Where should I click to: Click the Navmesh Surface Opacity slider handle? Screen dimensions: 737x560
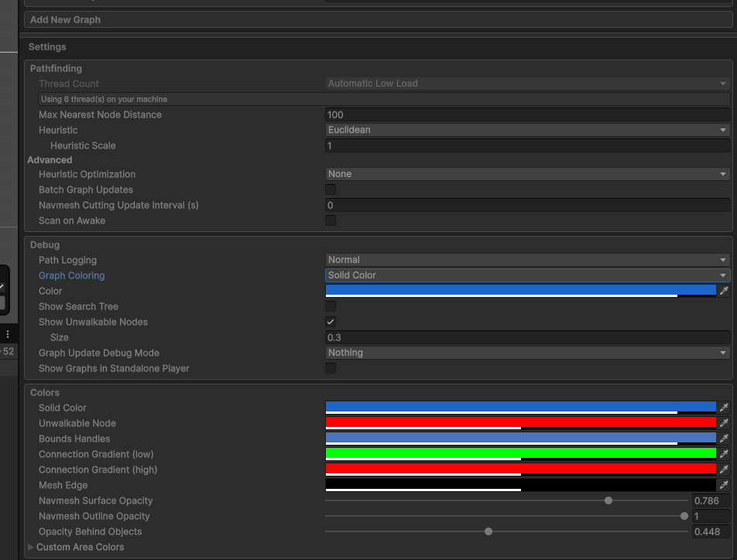[608, 500]
